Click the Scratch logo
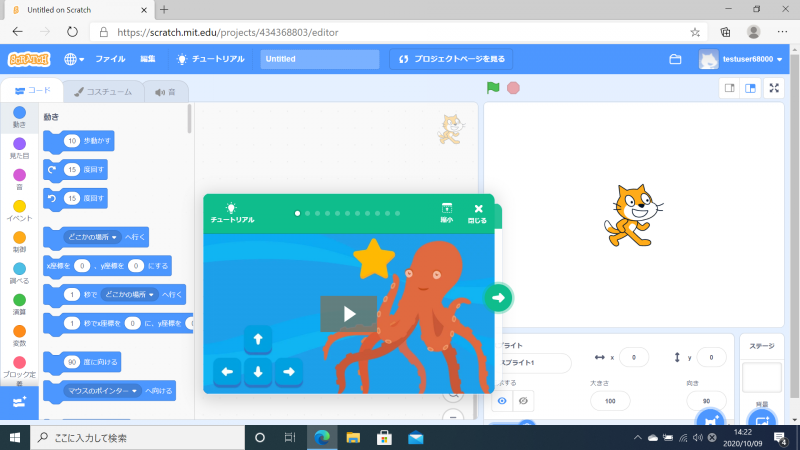This screenshot has height=450, width=800. pos(29,59)
